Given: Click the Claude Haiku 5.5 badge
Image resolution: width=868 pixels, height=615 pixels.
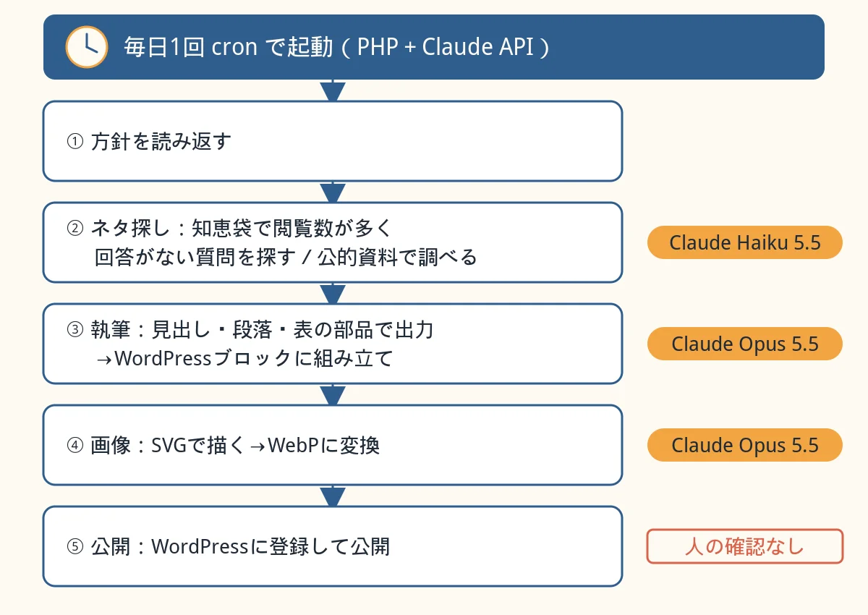Looking at the screenshot, I should 745,242.
